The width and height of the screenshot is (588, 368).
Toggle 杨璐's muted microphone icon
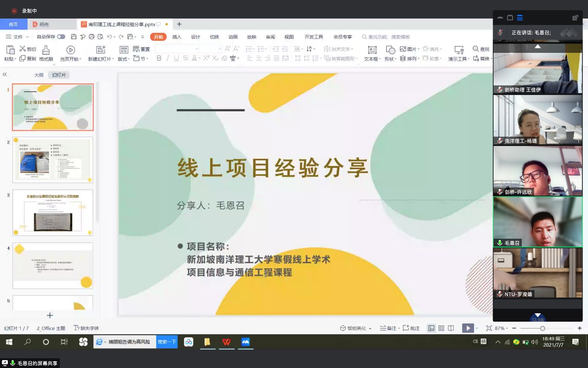pos(500,140)
